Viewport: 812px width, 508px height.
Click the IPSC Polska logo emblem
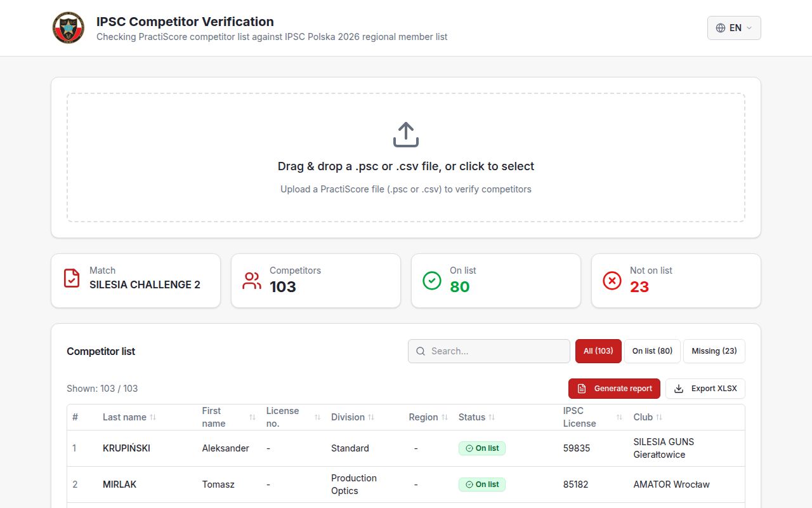point(69,28)
